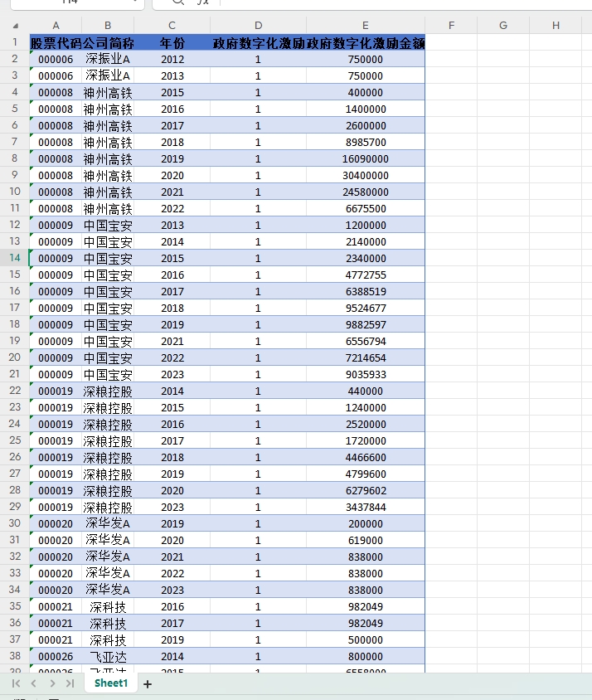
Task: Select row 22 header
Action: point(15,391)
